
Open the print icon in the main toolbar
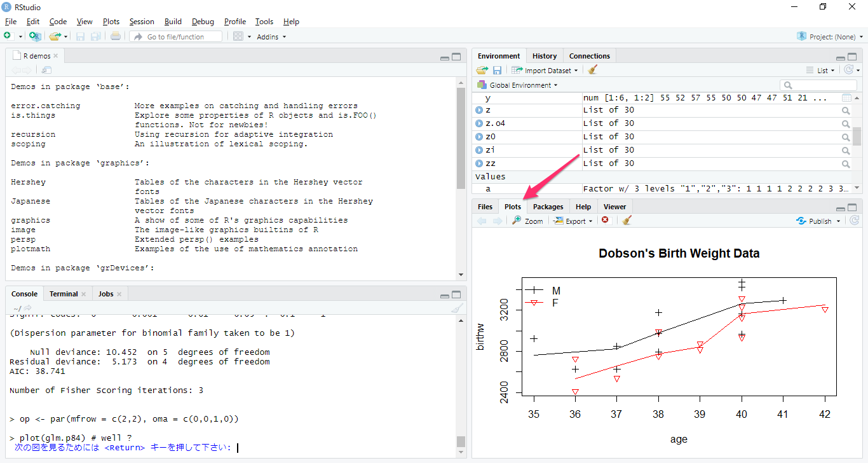click(x=114, y=36)
